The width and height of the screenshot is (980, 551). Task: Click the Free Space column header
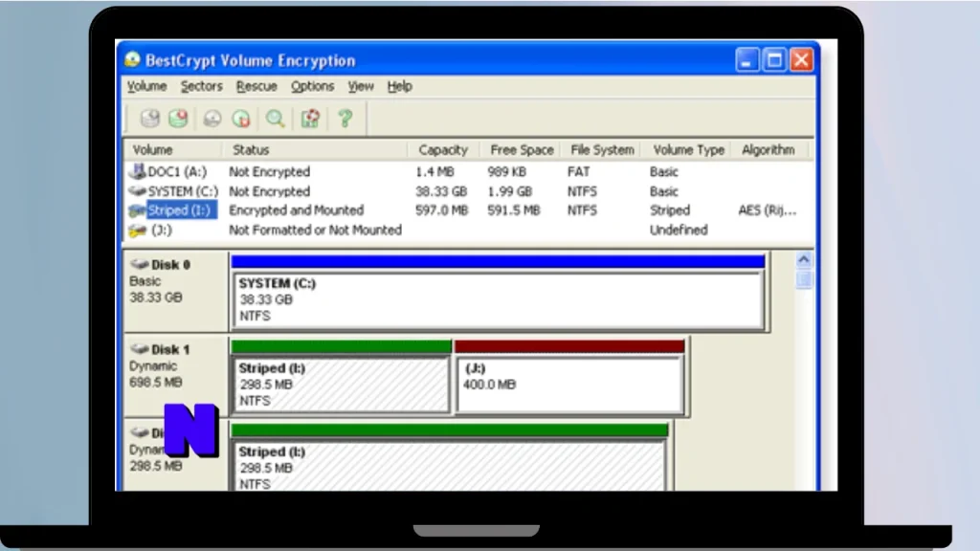coord(522,150)
